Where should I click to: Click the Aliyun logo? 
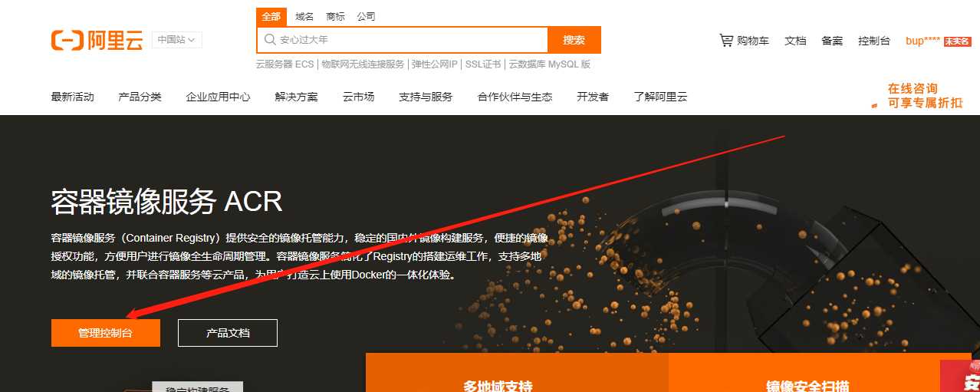coord(97,40)
